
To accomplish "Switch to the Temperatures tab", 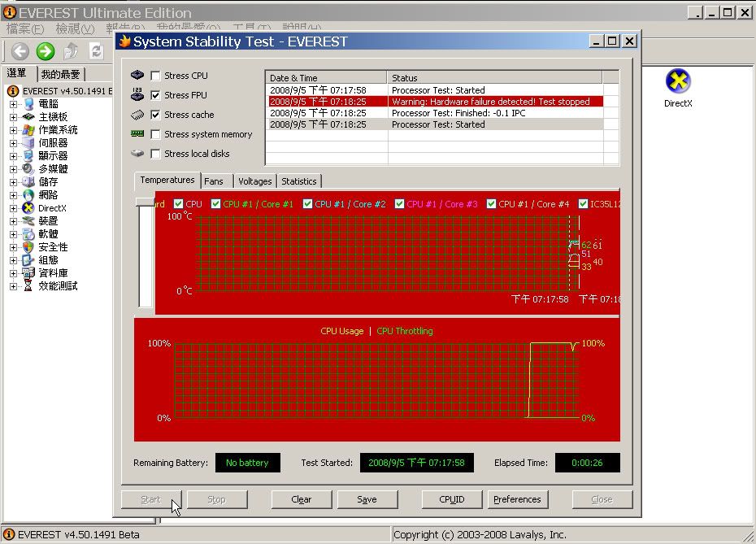I will tap(167, 180).
